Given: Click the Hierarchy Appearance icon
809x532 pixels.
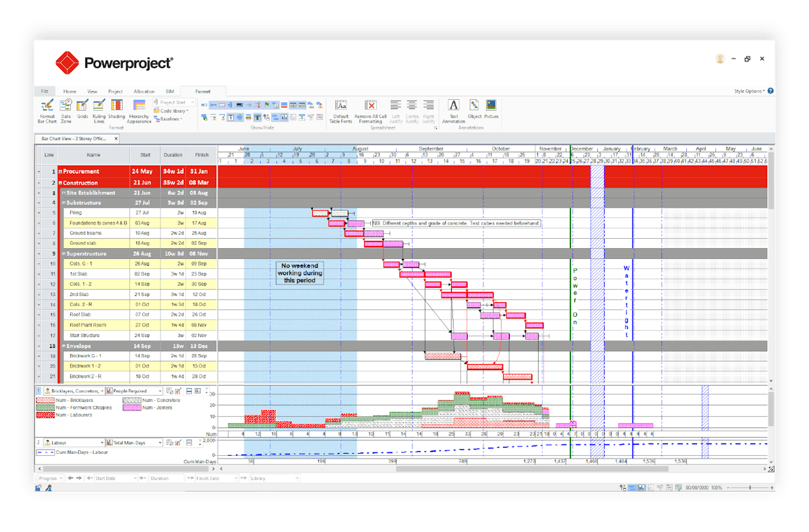Looking at the screenshot, I should tap(138, 113).
